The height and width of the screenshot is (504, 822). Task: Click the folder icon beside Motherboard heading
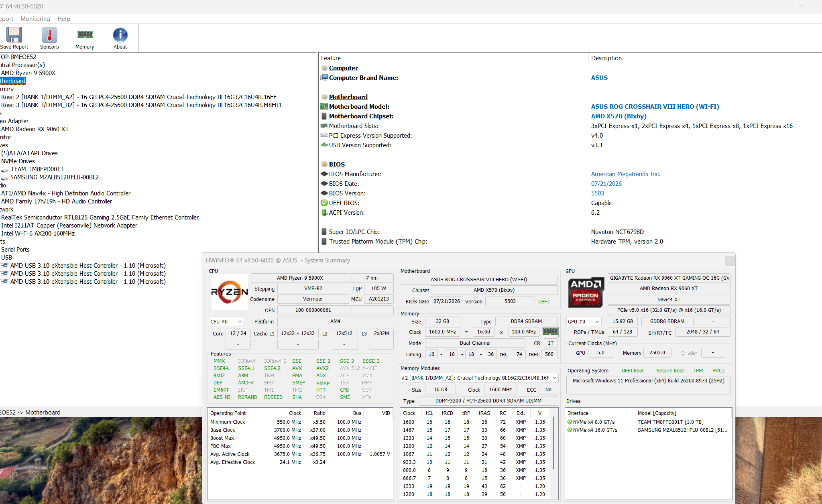pyautogui.click(x=324, y=97)
